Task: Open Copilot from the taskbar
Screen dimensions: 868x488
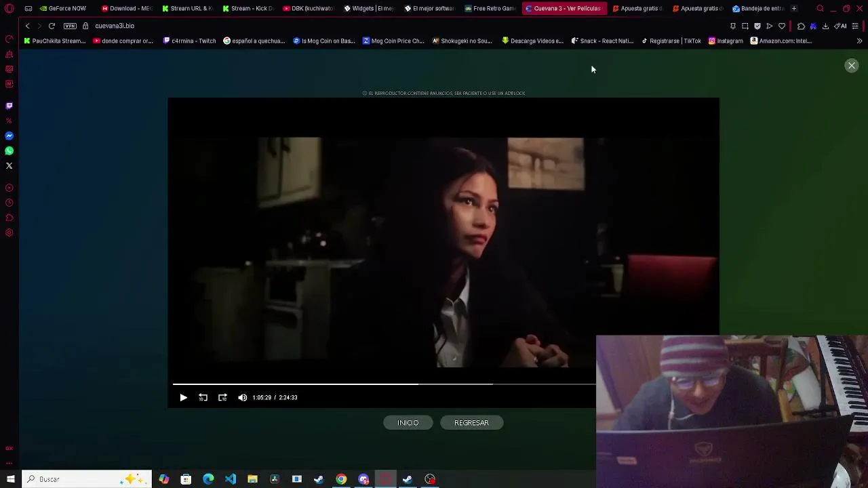Action: (x=164, y=479)
